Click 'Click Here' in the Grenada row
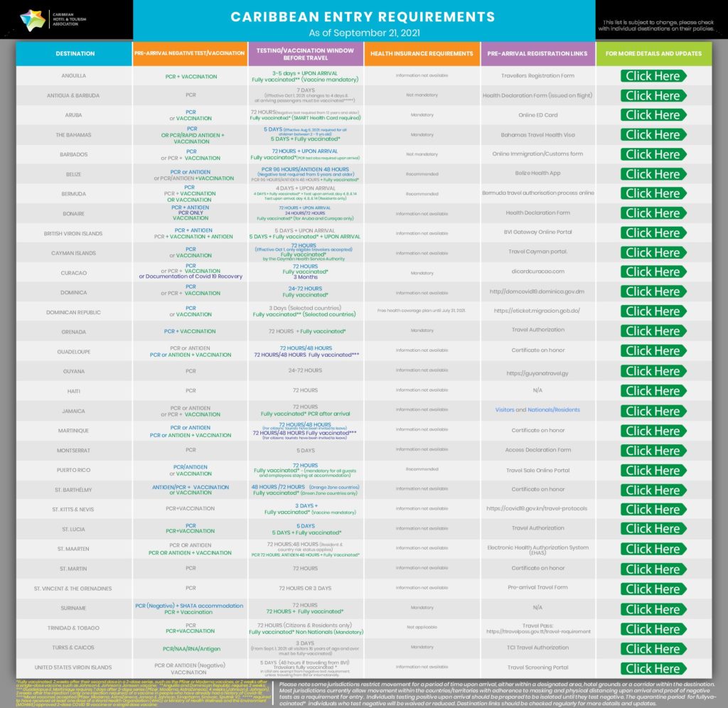This screenshot has width=728, height=708. click(653, 331)
